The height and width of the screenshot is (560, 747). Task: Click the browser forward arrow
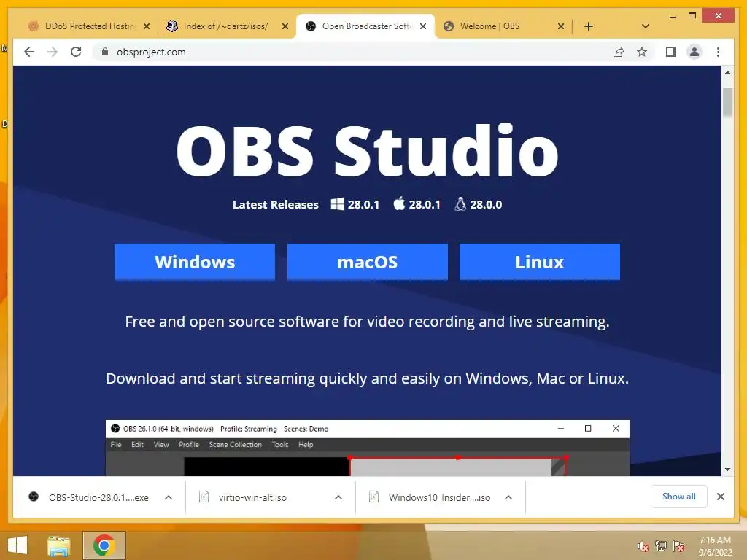(x=53, y=52)
